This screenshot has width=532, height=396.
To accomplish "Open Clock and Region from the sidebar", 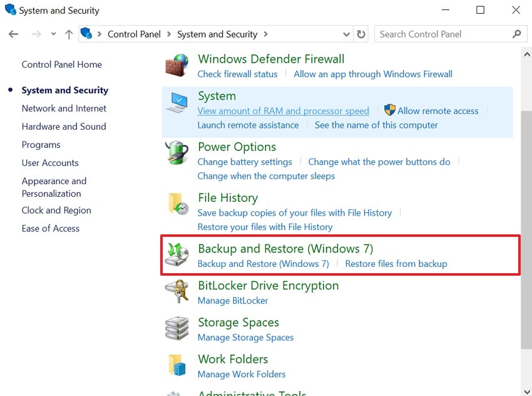I will tap(56, 211).
